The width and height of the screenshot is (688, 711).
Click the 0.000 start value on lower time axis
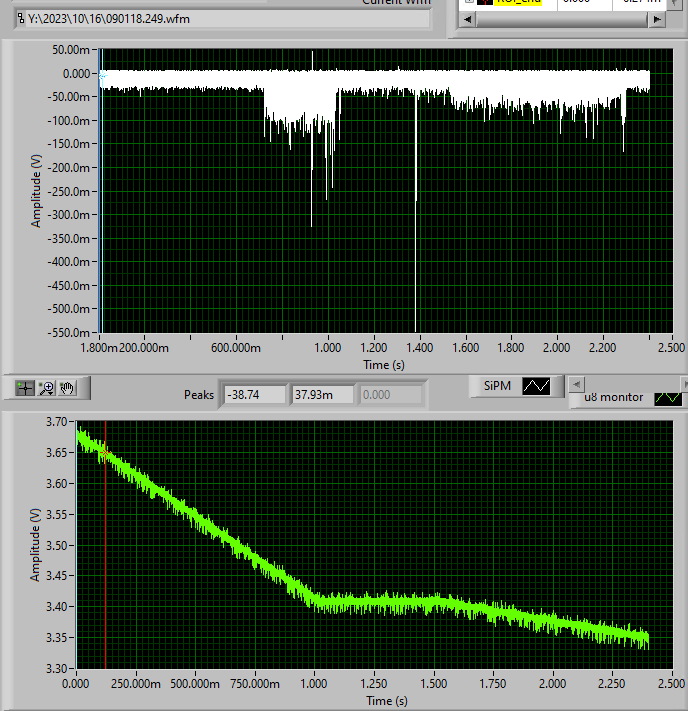(x=75, y=683)
